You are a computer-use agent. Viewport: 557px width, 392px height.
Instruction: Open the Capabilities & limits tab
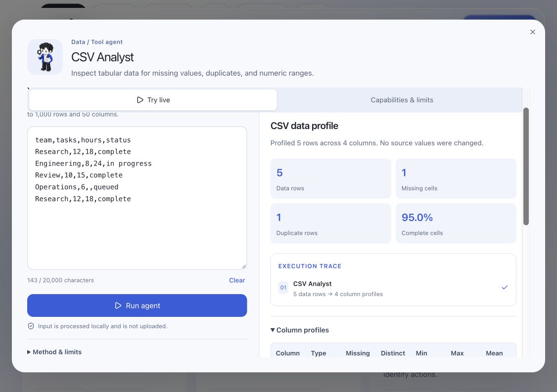[402, 100]
